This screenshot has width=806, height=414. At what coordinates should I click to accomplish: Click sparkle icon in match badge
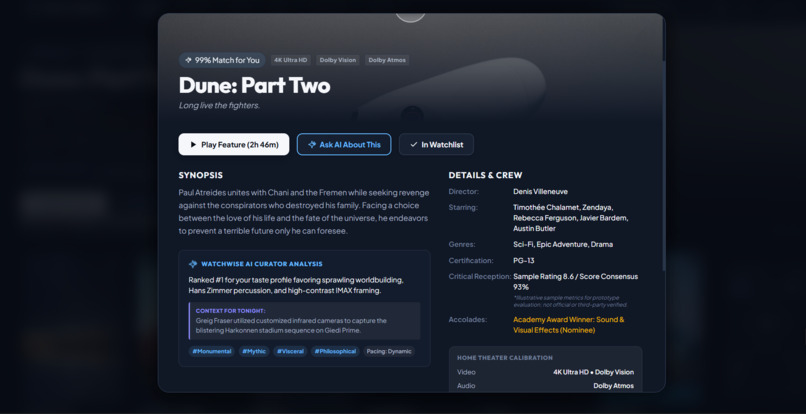click(189, 60)
